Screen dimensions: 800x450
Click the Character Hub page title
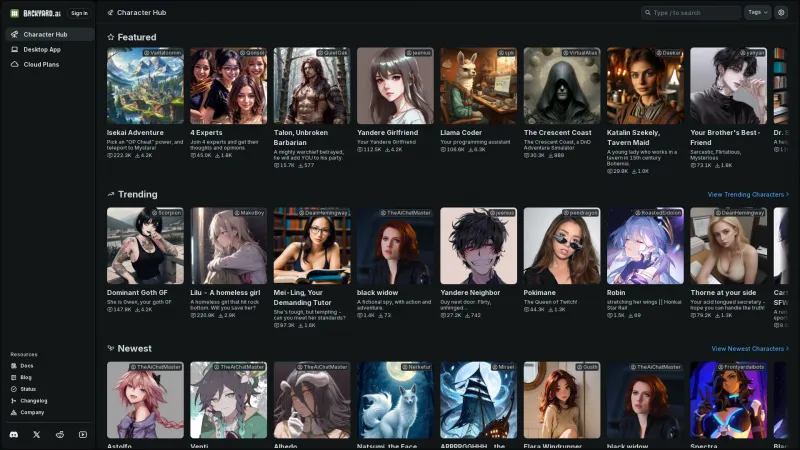tap(141, 13)
